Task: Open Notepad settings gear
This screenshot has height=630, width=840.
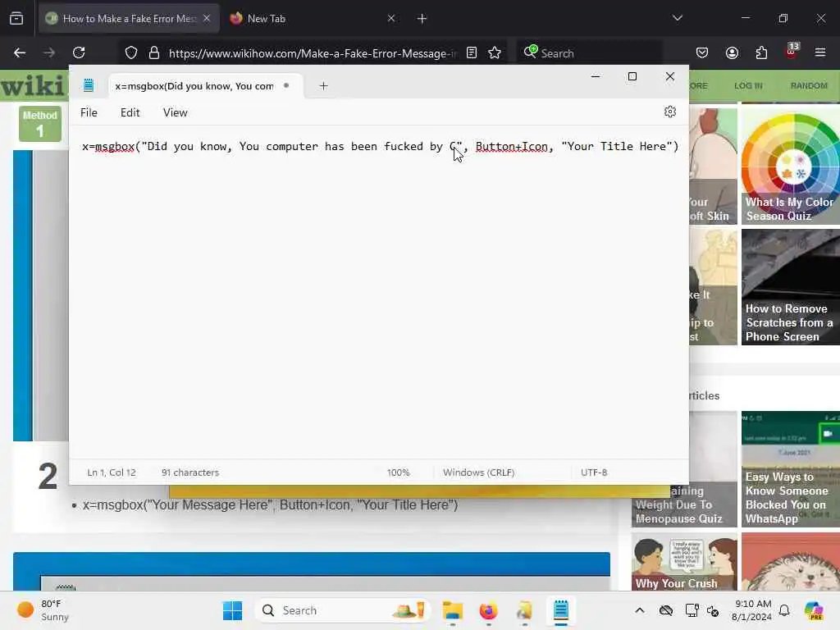Action: point(669,112)
